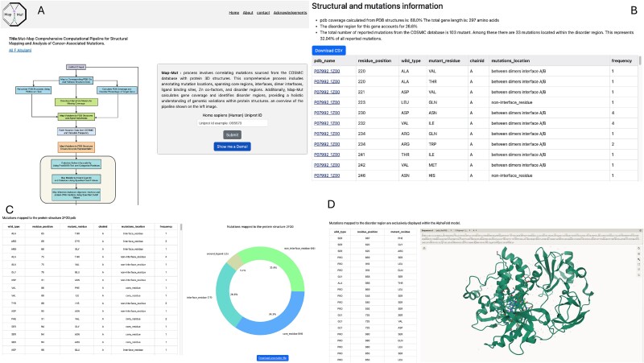Click the Download CSV button
644x363 pixels.
328,51
